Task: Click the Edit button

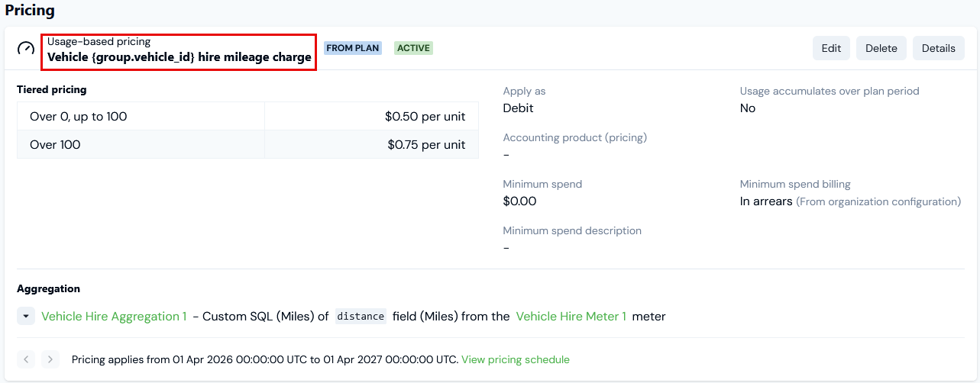Action: (x=831, y=48)
